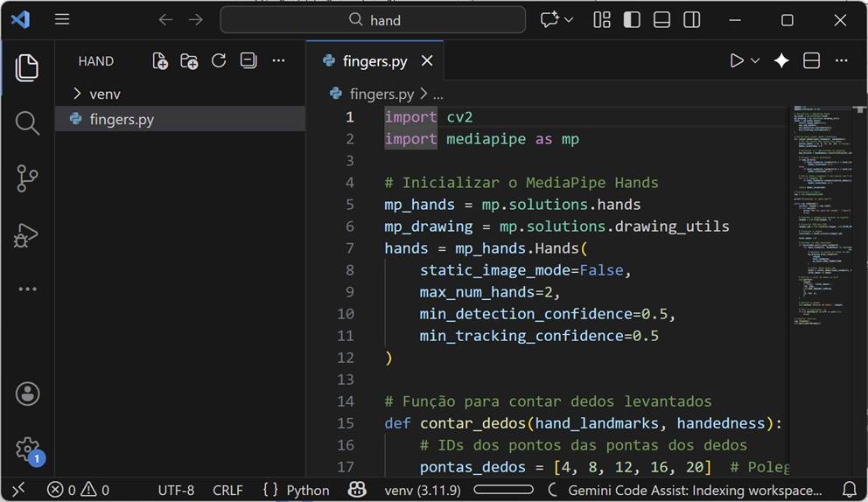Run the Python file with play button
Image resolution: width=868 pixels, height=502 pixels.
coord(736,60)
